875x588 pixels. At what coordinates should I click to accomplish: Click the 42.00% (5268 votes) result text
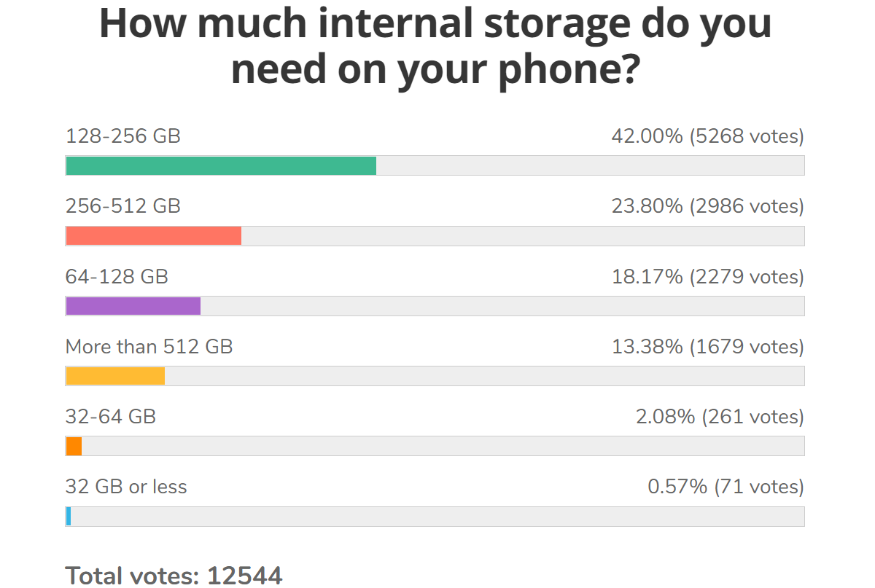707,136
